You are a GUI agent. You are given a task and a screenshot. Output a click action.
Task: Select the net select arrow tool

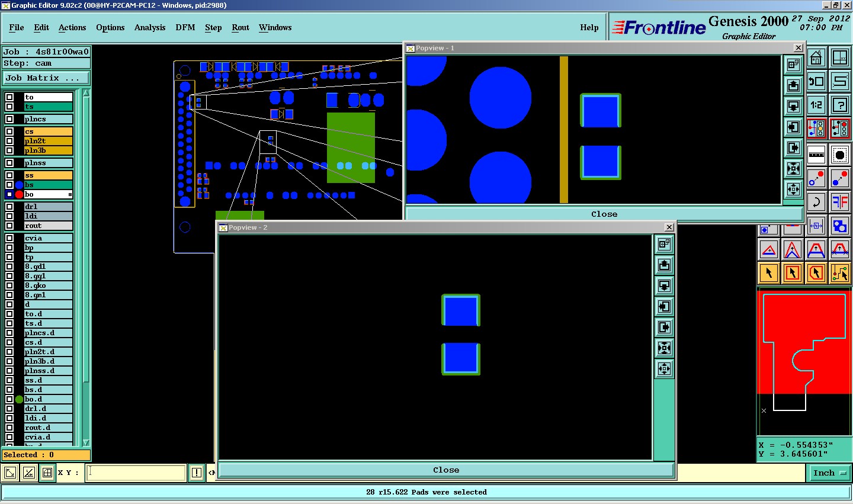(x=840, y=273)
